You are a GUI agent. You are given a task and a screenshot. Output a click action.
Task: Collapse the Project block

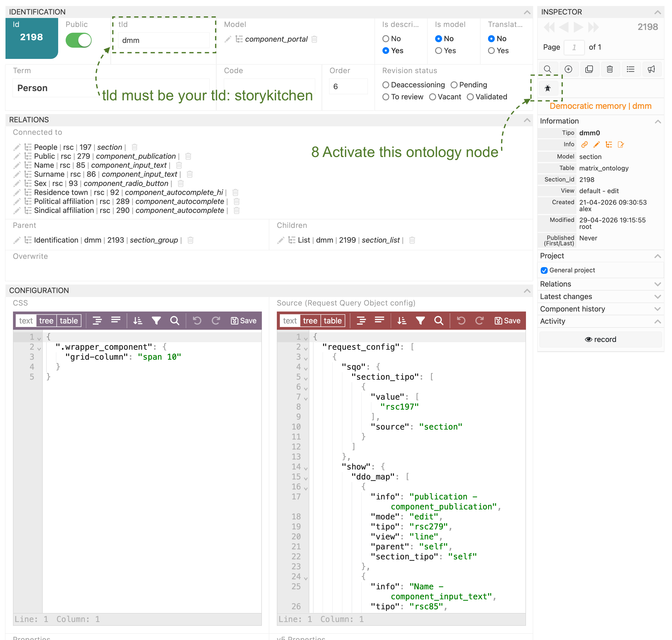pos(658,256)
